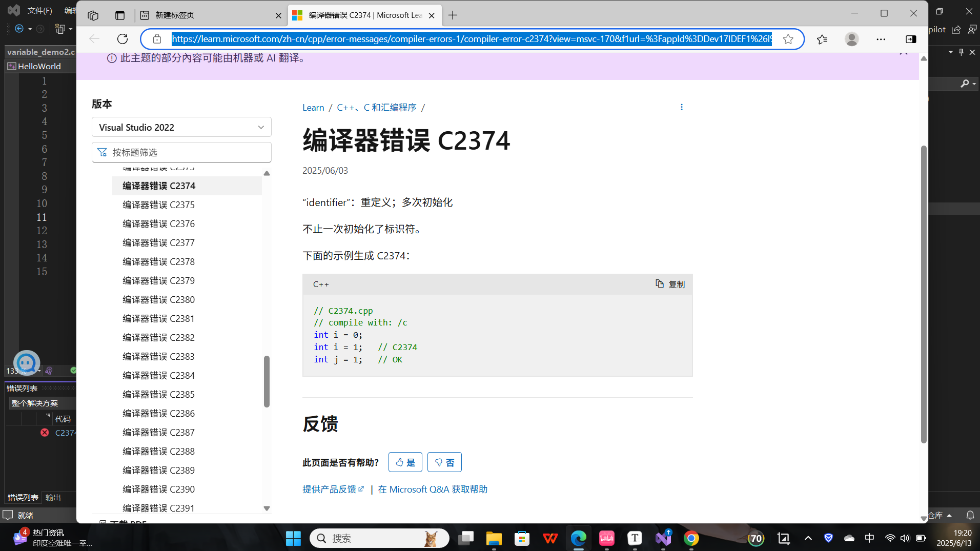This screenshot has width=980, height=551.
Task: Select the C2374 error row icon
Action: (x=45, y=433)
